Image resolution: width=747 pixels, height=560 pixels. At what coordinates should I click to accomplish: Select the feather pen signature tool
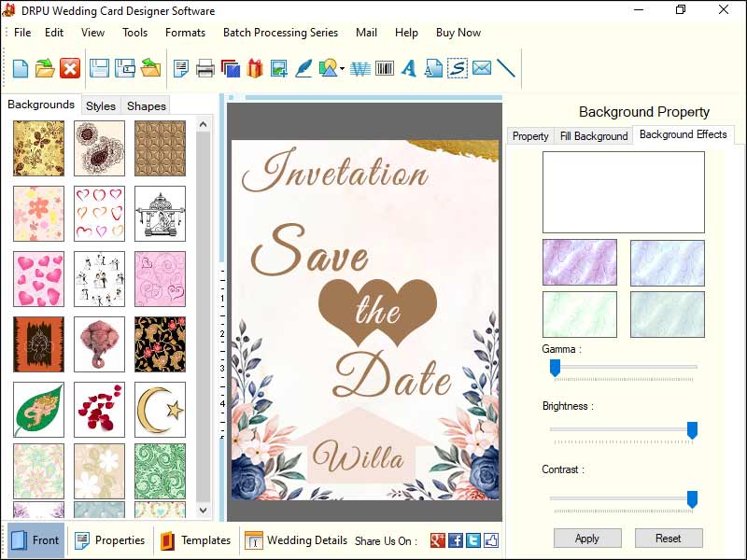click(303, 68)
